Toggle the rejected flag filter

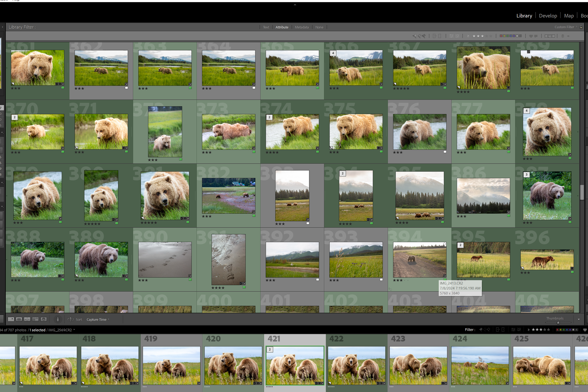point(424,36)
